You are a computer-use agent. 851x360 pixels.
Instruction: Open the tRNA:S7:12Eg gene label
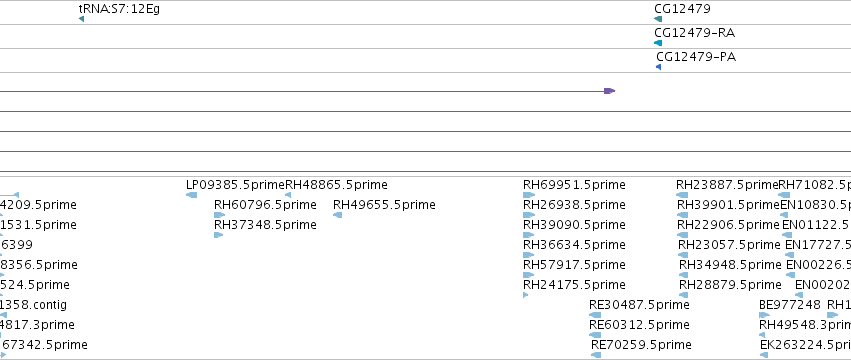[119, 9]
